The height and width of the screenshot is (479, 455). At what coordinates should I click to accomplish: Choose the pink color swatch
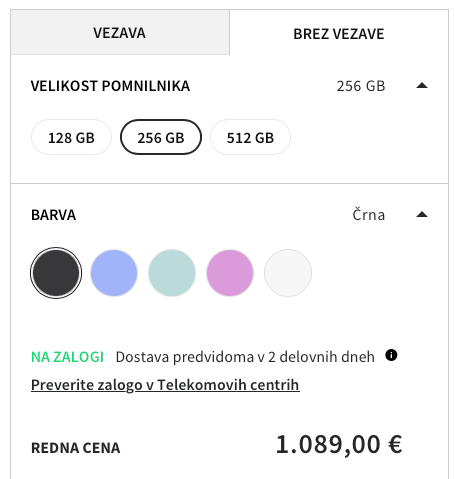(x=230, y=273)
